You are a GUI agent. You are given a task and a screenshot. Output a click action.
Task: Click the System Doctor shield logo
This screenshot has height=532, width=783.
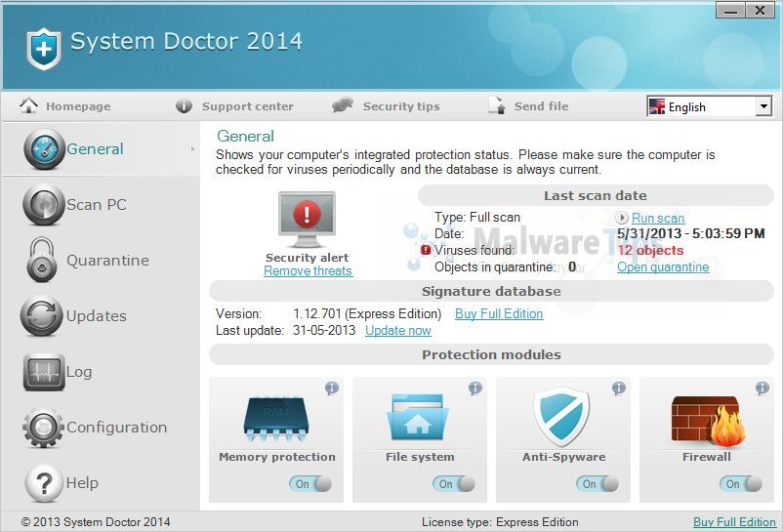[43, 49]
